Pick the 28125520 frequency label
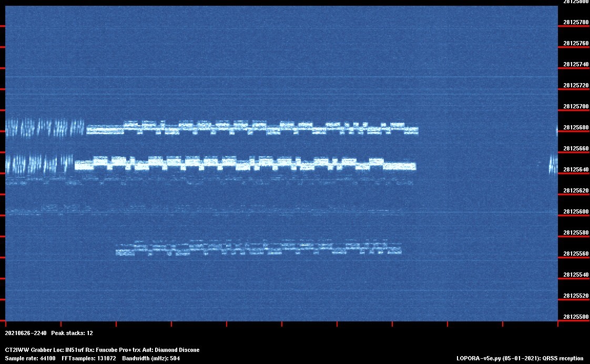Image resolution: width=590 pixels, height=364 pixels. (576, 296)
